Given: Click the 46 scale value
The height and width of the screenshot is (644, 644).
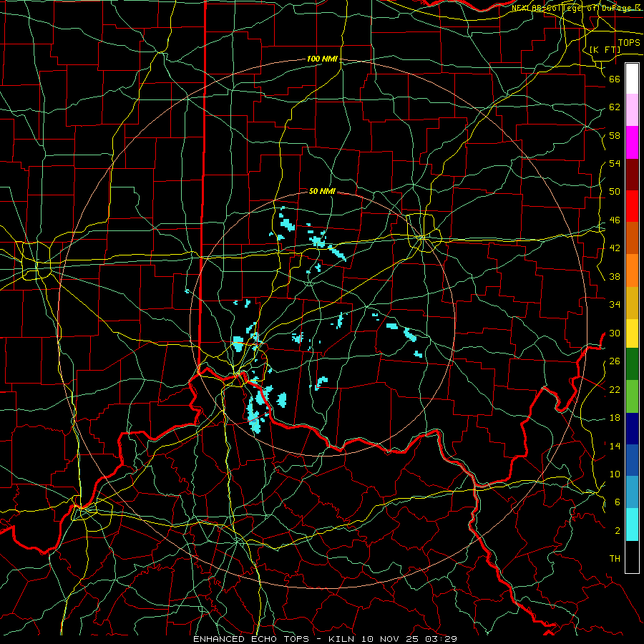Looking at the screenshot, I should 615,220.
